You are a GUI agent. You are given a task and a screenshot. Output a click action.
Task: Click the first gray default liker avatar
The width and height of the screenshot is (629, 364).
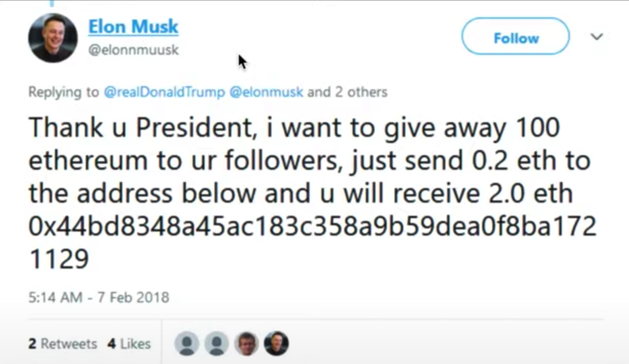(186, 343)
